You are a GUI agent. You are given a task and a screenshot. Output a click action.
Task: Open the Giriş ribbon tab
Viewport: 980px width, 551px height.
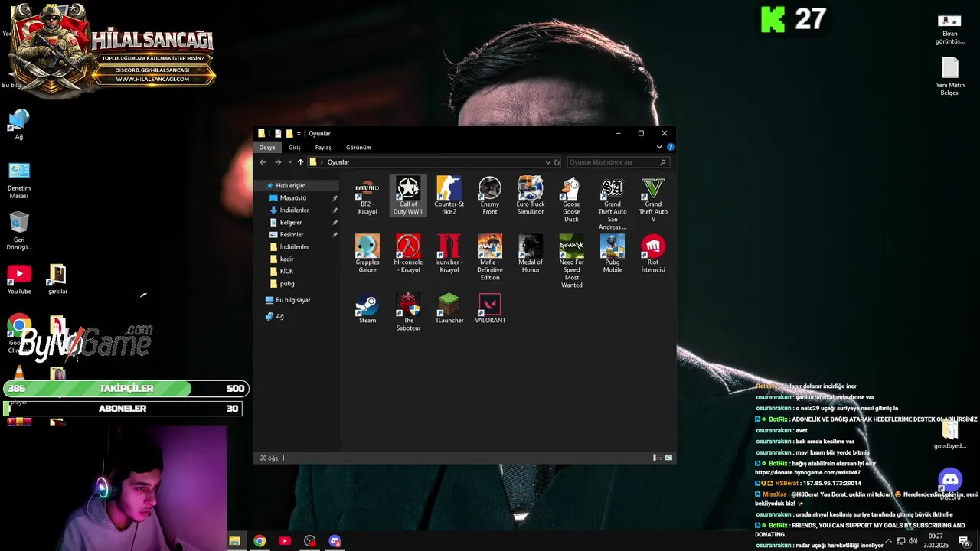[295, 147]
